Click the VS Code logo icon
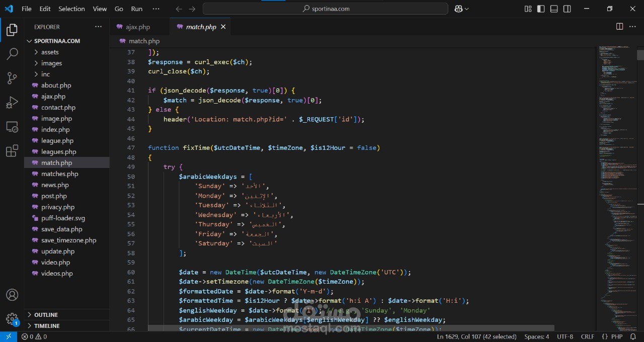Screen dimensions: 644x342 (x=9, y=9)
